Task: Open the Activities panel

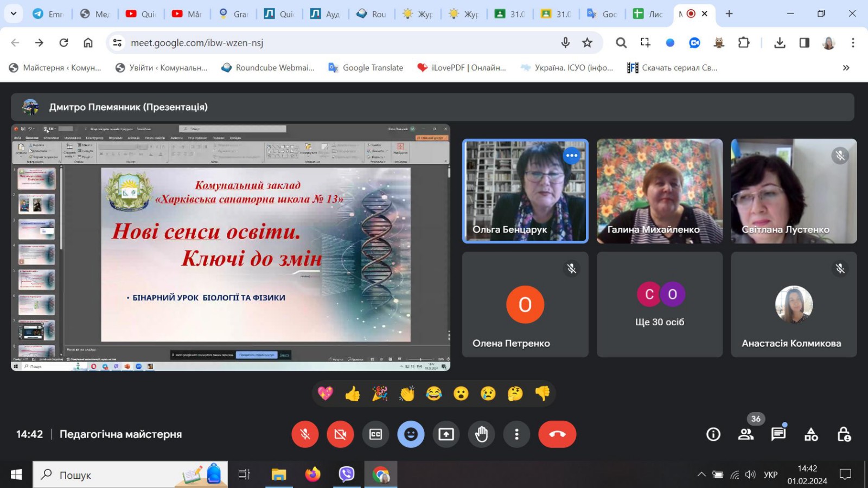Action: (x=811, y=434)
